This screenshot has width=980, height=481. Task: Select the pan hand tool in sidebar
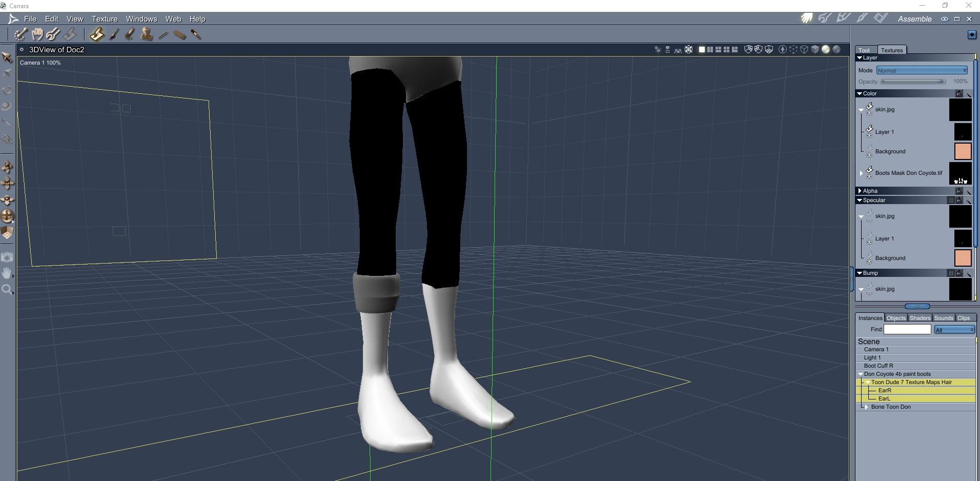point(7,273)
